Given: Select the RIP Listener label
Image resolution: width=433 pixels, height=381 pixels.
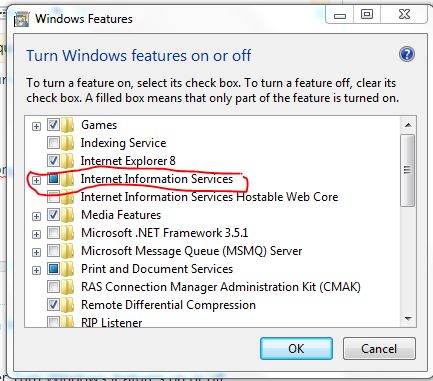Looking at the screenshot, I should click(x=112, y=322).
